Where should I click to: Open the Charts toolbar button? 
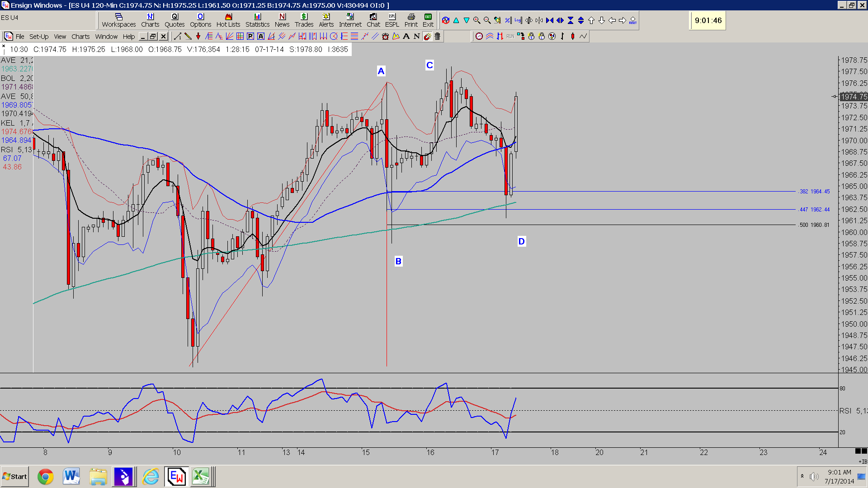tap(150, 20)
